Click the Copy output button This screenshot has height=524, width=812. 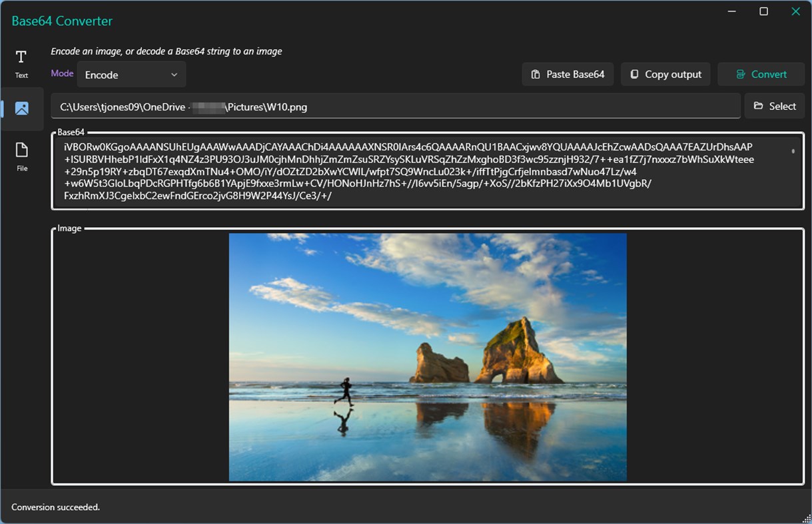[665, 74]
